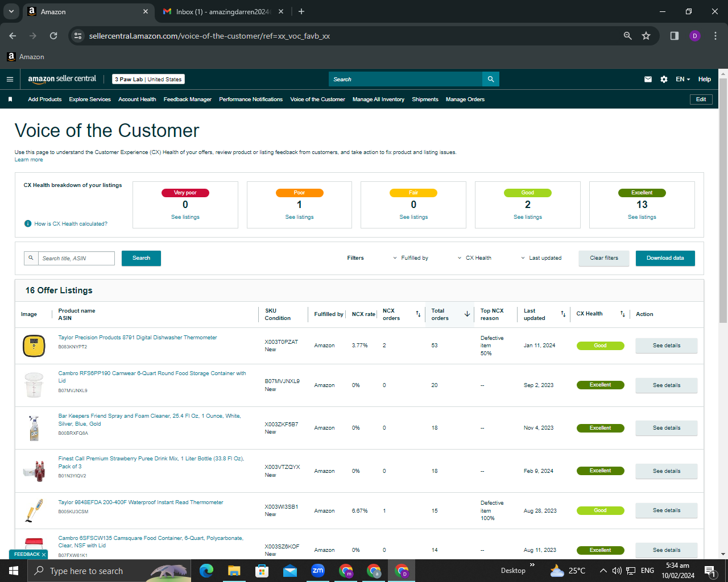Screen dimensions: 728x582
Task: Bookmark this page with the star icon
Action: (646, 36)
